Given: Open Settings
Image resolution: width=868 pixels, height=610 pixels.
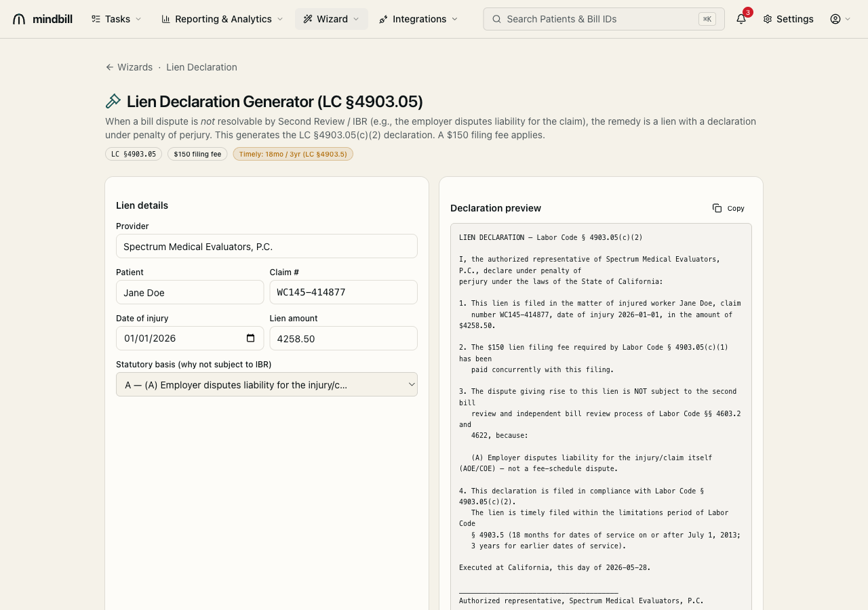Looking at the screenshot, I should (x=788, y=19).
